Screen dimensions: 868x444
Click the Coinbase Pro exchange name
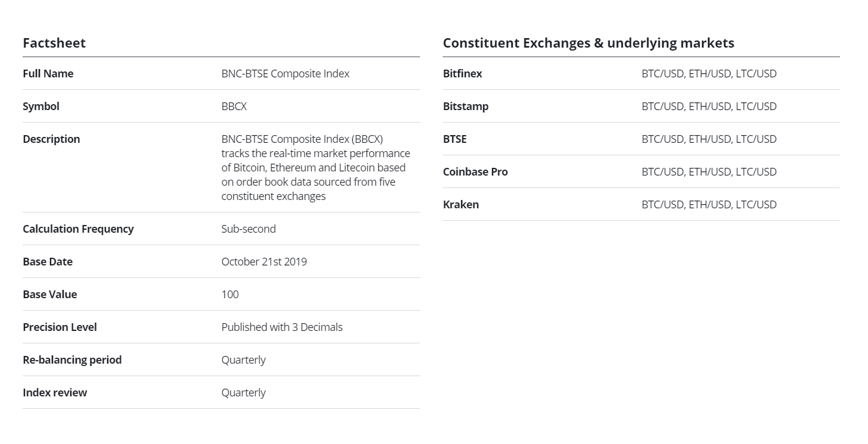pos(475,172)
